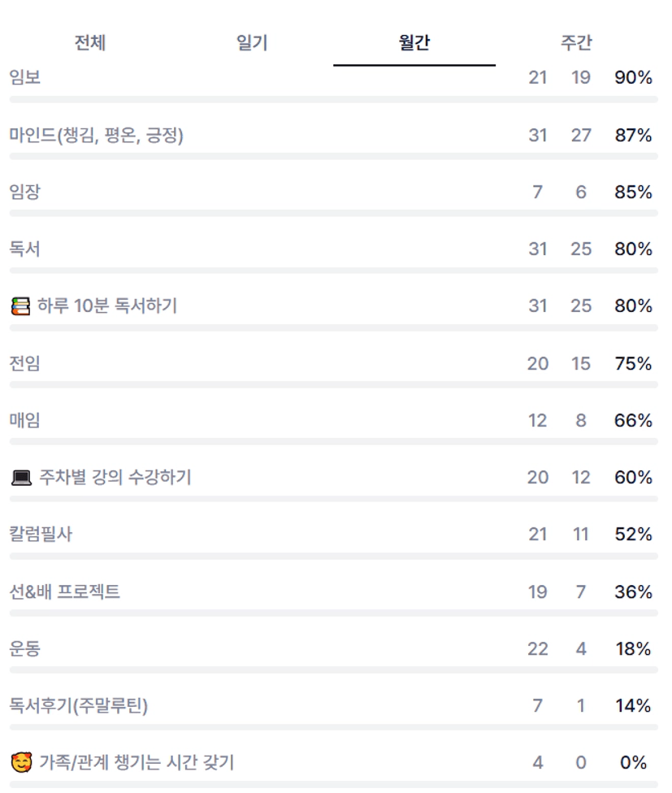Click the 80% value for 독서
The height and width of the screenshot is (793, 672).
click(633, 249)
